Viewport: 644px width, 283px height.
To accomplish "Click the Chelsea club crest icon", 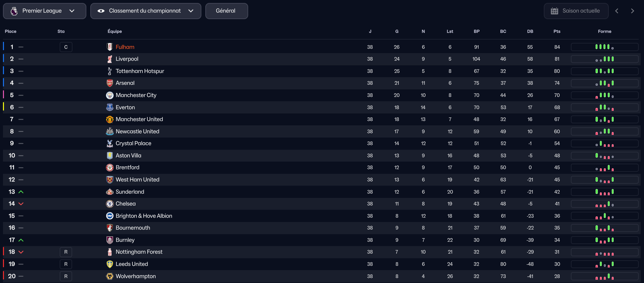I will point(110,204).
